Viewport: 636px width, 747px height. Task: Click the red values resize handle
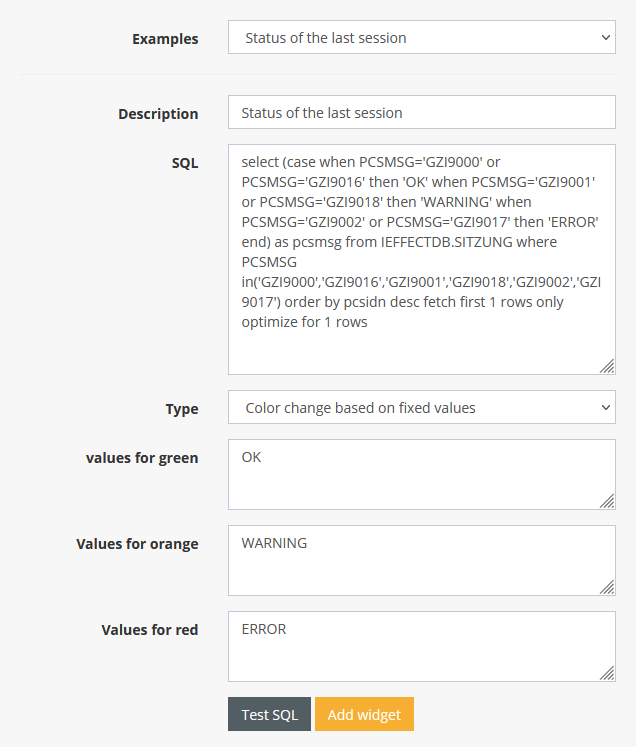tap(607, 673)
